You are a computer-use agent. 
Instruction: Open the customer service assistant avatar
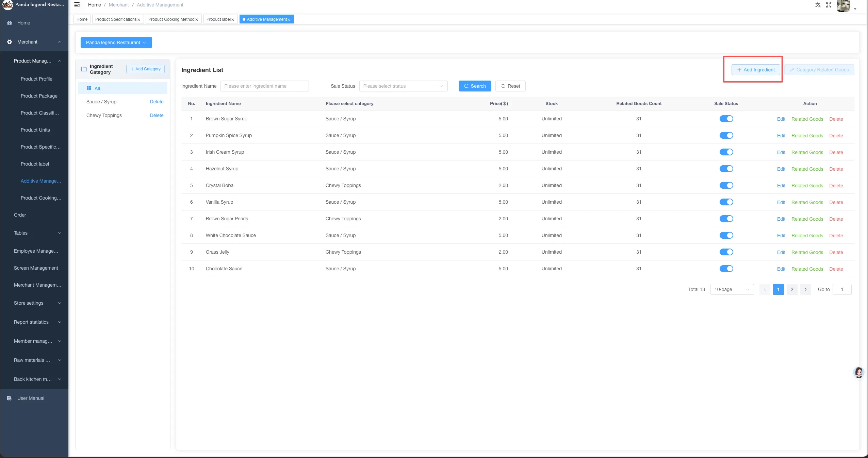[x=859, y=372]
